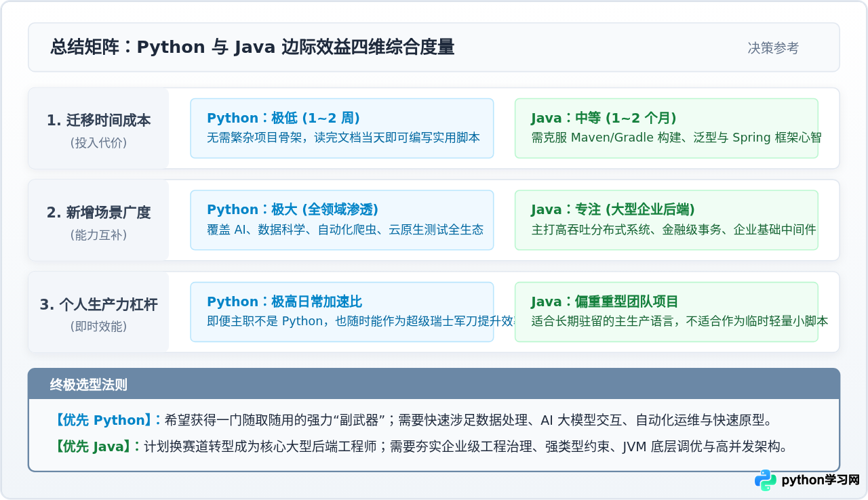
Task: Select the bold "【优先 Java】" label
Action: pos(98,447)
